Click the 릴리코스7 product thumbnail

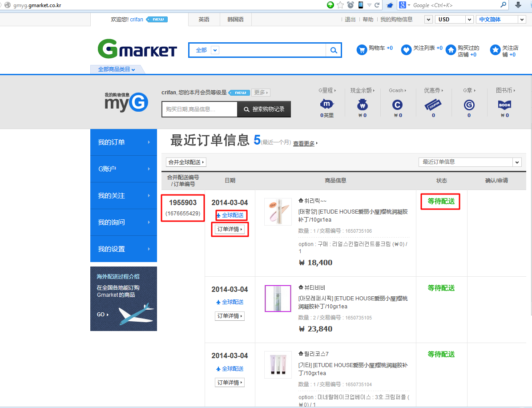(x=278, y=364)
